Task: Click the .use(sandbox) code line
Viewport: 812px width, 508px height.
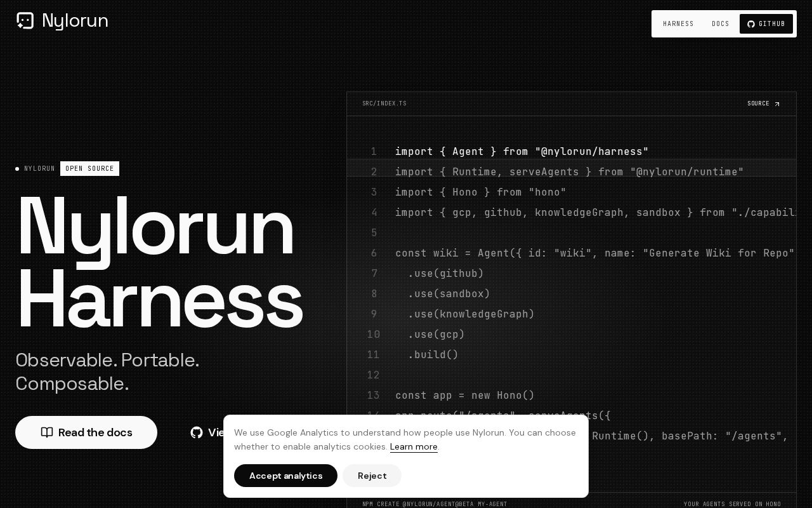Action: pyautogui.click(x=449, y=293)
